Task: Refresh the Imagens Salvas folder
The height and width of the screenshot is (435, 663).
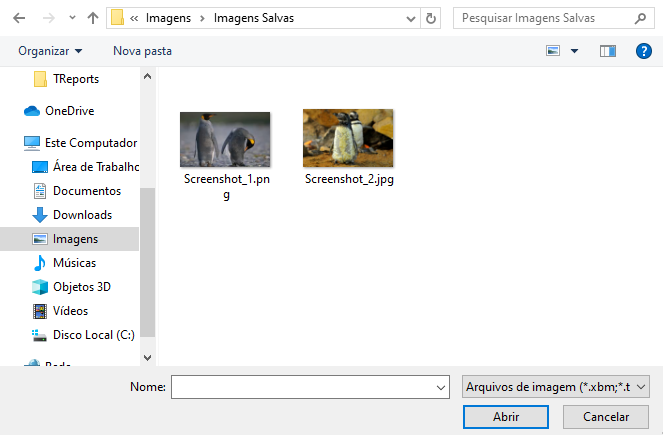Action: (x=431, y=18)
